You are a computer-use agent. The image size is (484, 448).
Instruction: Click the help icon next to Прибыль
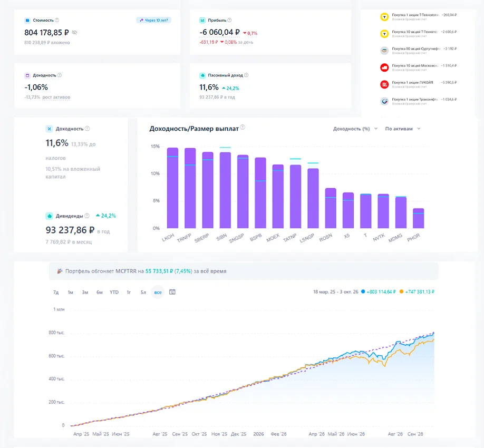pyautogui.click(x=229, y=20)
